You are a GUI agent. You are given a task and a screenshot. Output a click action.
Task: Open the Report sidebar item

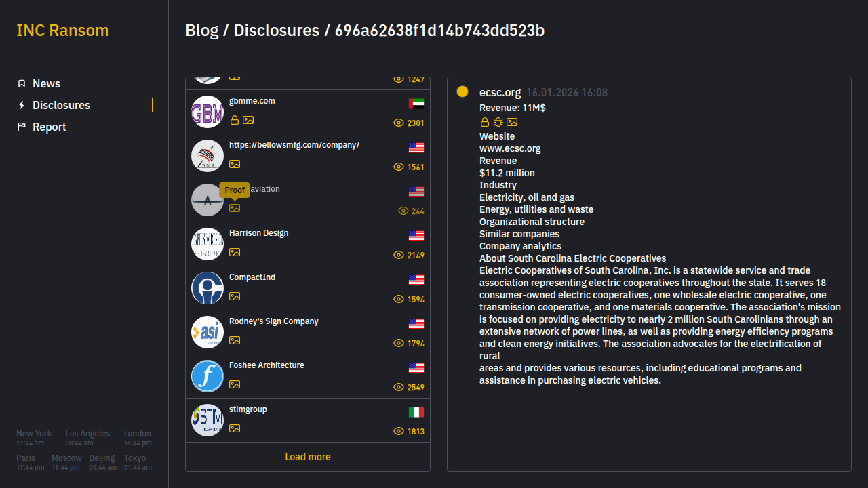tap(49, 127)
